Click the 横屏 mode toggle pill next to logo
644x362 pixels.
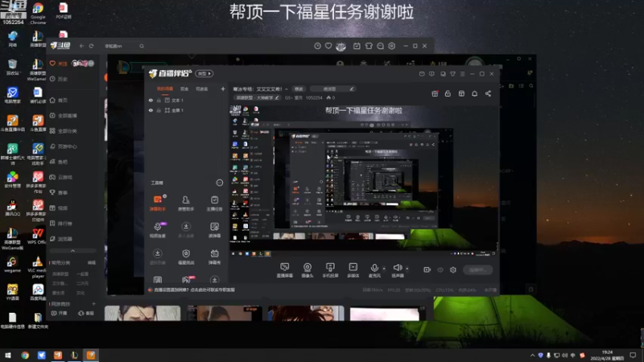click(204, 73)
